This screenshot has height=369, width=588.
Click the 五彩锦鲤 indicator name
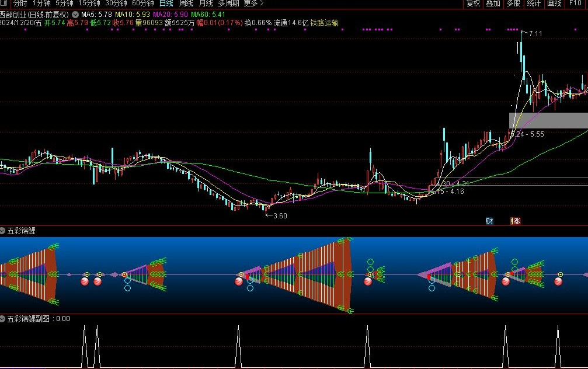[x=22, y=231]
